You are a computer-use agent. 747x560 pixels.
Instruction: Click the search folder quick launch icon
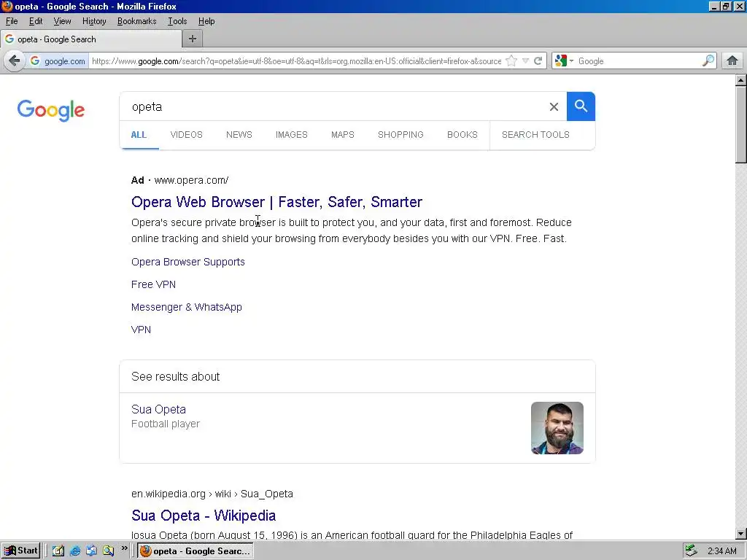click(x=108, y=551)
